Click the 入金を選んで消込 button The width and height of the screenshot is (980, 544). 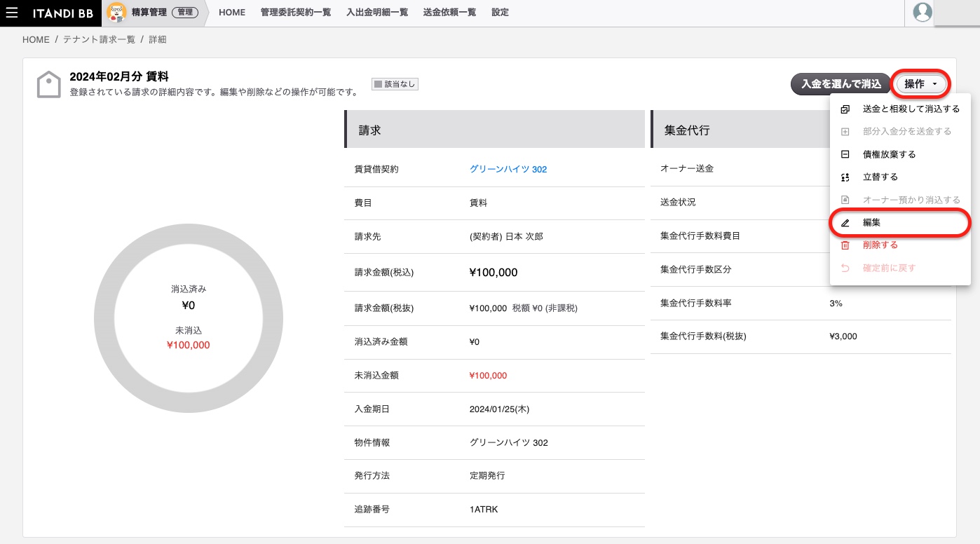point(841,84)
